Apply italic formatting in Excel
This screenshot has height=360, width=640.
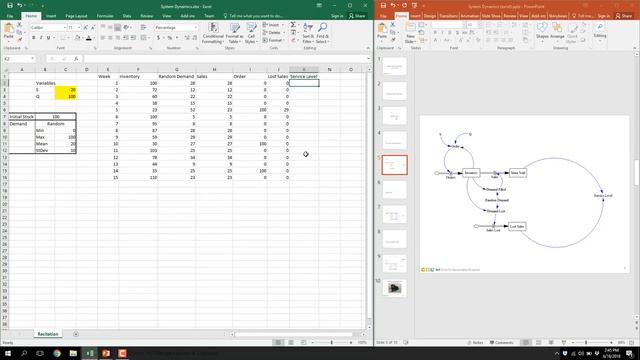tap(41, 38)
